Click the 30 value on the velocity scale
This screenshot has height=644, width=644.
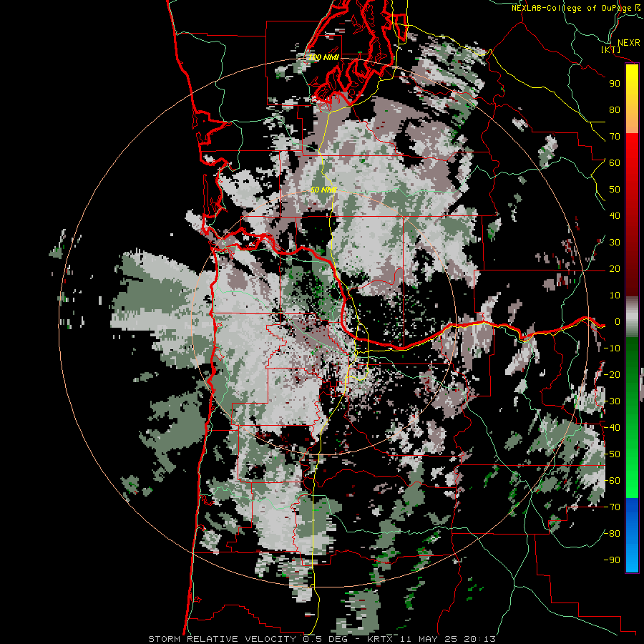(615, 243)
